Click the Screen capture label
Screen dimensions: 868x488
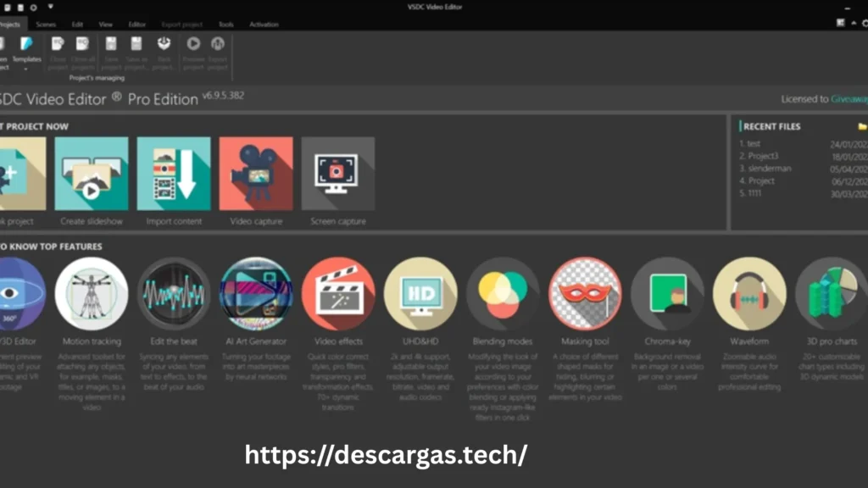[337, 221]
